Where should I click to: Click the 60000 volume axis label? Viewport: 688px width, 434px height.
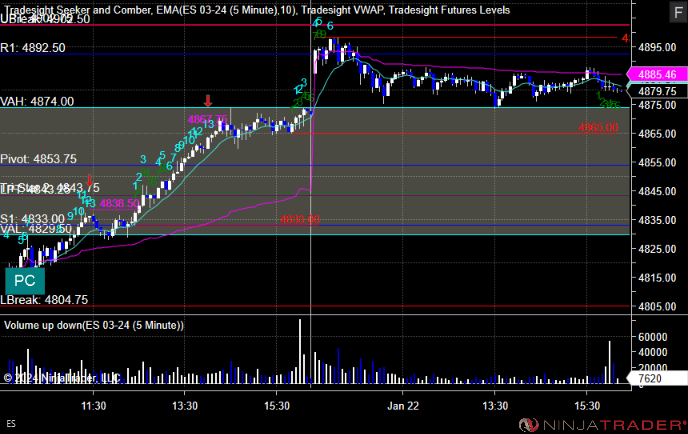[653, 337]
